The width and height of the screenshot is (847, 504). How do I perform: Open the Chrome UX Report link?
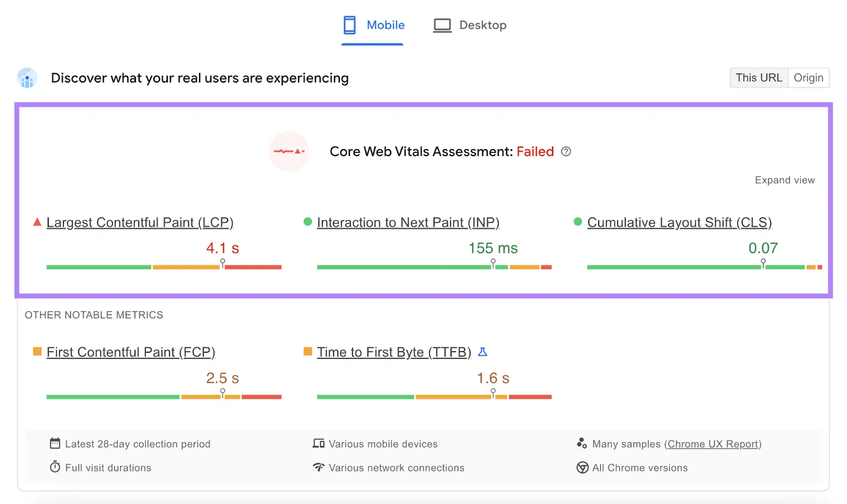click(713, 444)
